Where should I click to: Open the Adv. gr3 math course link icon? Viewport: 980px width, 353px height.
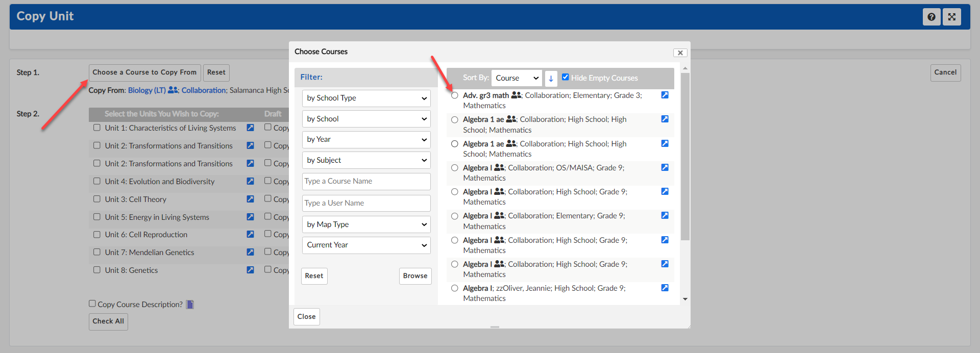[665, 95]
